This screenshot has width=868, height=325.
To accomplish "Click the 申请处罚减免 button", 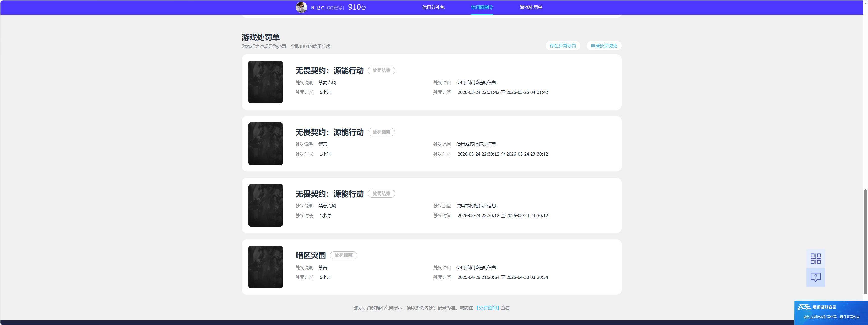I will click(604, 46).
